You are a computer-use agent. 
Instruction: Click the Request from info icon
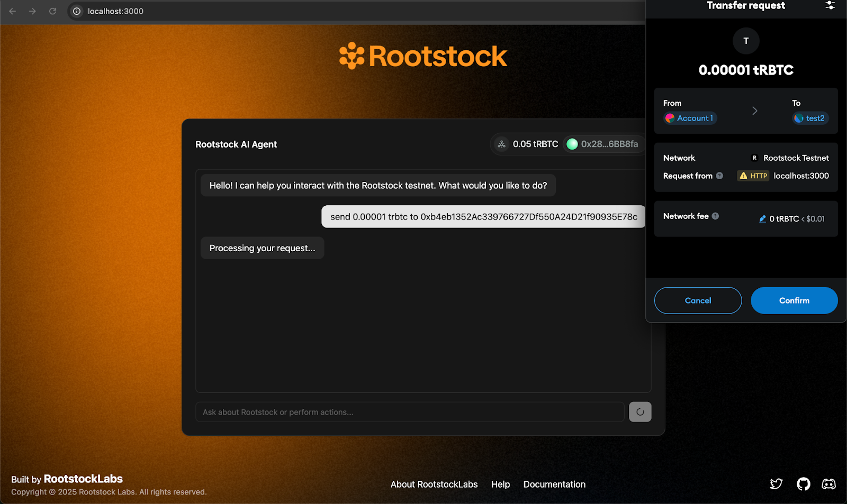(x=719, y=176)
